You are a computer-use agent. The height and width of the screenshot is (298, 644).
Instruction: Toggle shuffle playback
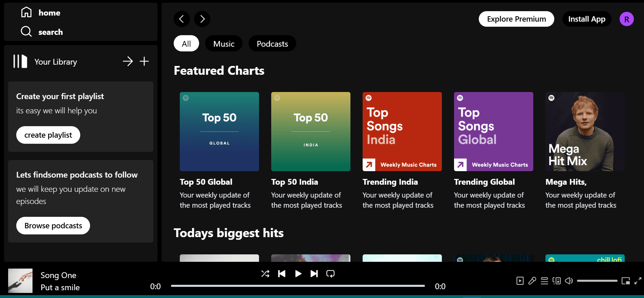point(265,274)
